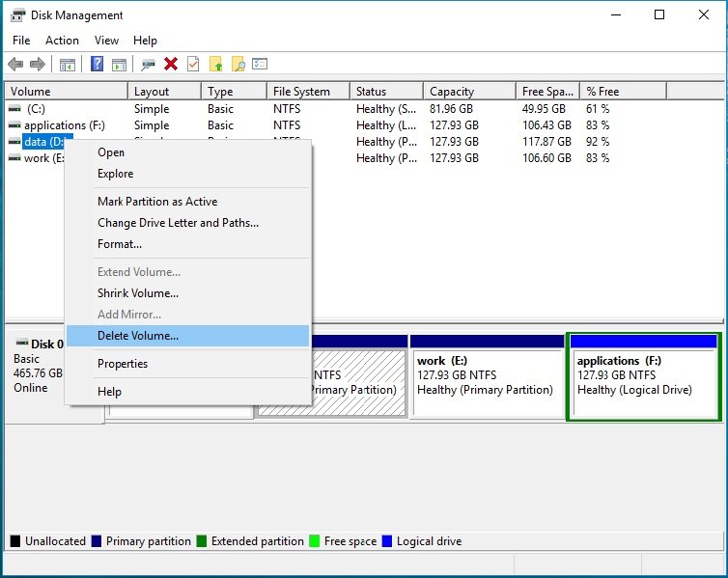Image resolution: width=728 pixels, height=578 pixels.
Task: Select Change Drive Letter and Paths...
Action: [187, 223]
